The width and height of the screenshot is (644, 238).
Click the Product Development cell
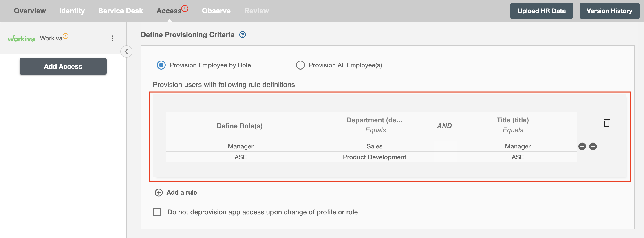click(375, 157)
